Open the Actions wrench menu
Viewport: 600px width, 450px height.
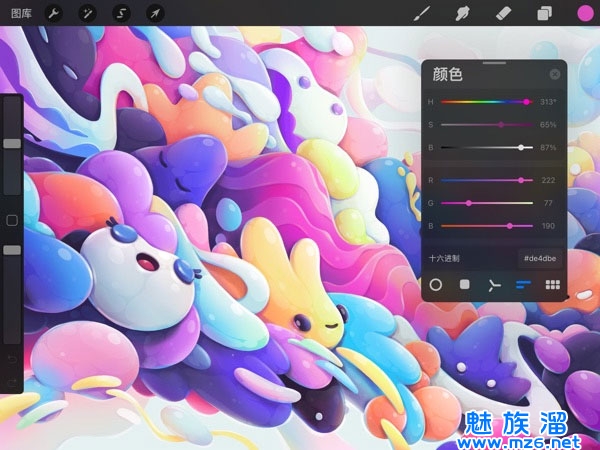54,13
